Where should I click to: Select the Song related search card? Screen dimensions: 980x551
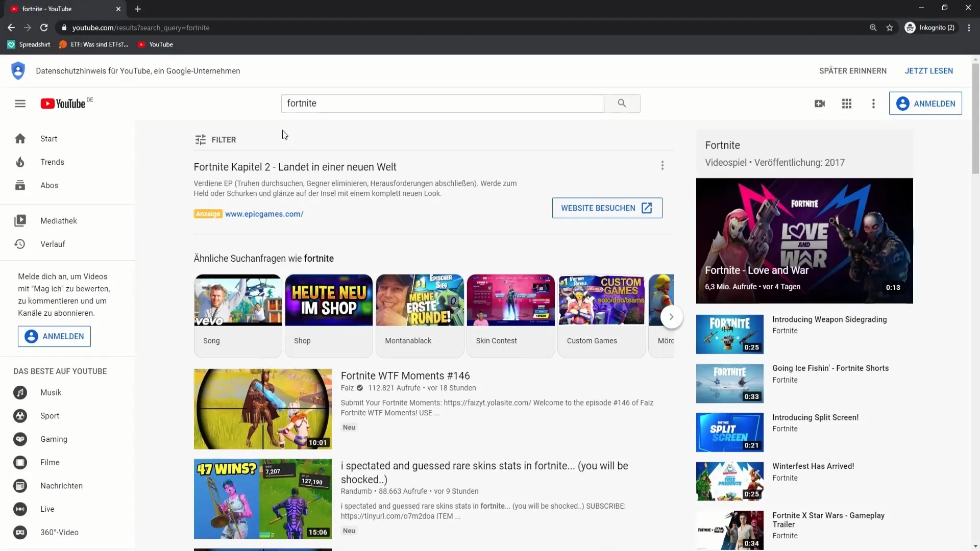(238, 316)
